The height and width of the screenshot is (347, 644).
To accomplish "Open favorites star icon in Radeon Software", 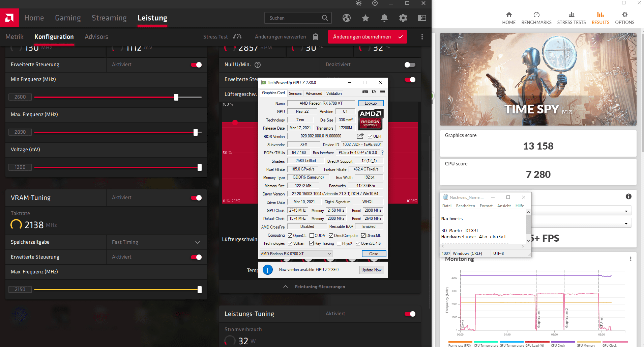I will click(365, 18).
